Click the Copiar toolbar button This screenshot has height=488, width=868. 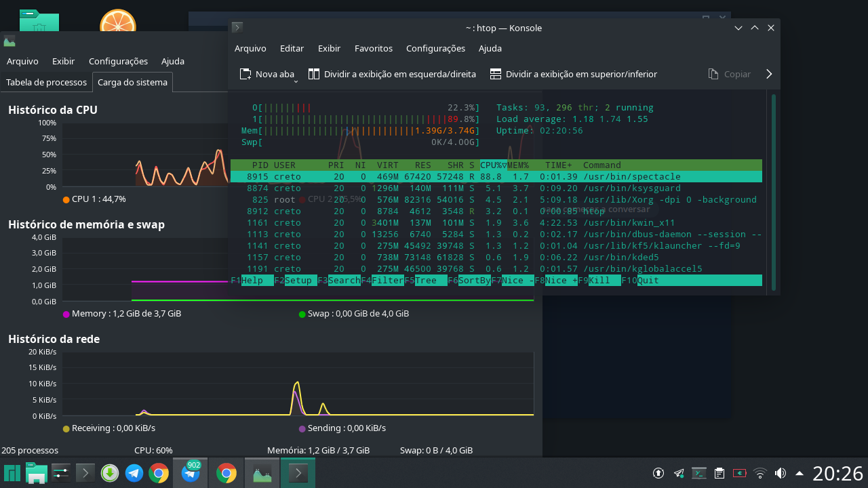(x=730, y=74)
